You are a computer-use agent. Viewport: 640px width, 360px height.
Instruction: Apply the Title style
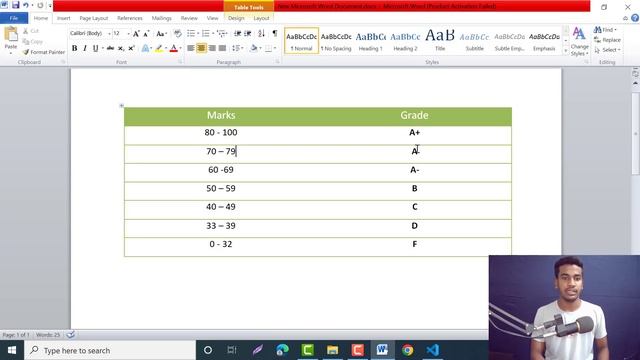click(440, 41)
